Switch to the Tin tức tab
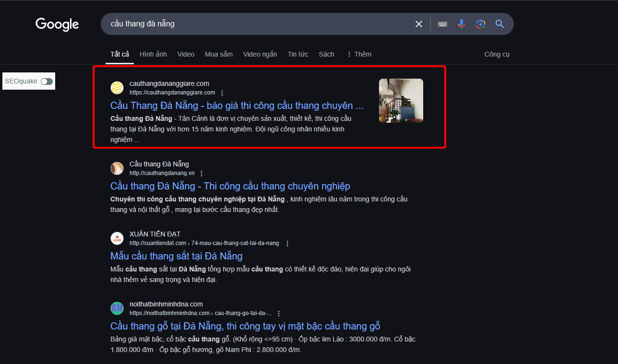The image size is (618, 364). point(298,54)
